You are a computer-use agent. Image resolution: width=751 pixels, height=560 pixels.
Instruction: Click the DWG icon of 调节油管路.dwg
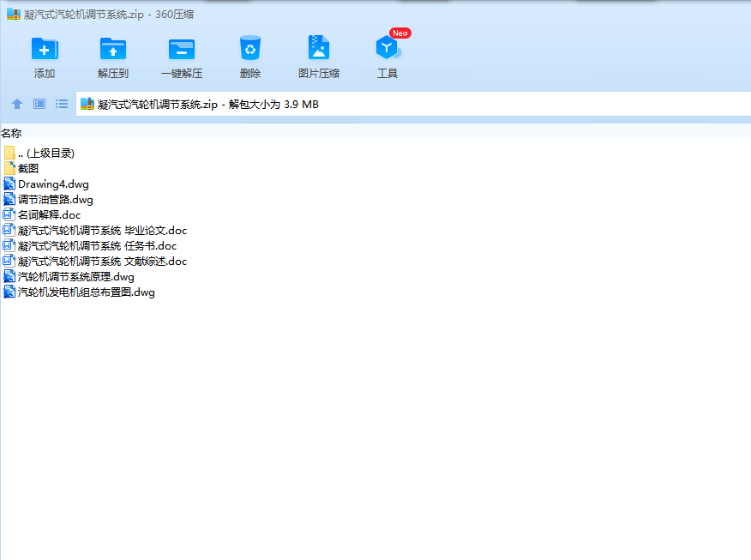click(x=9, y=199)
